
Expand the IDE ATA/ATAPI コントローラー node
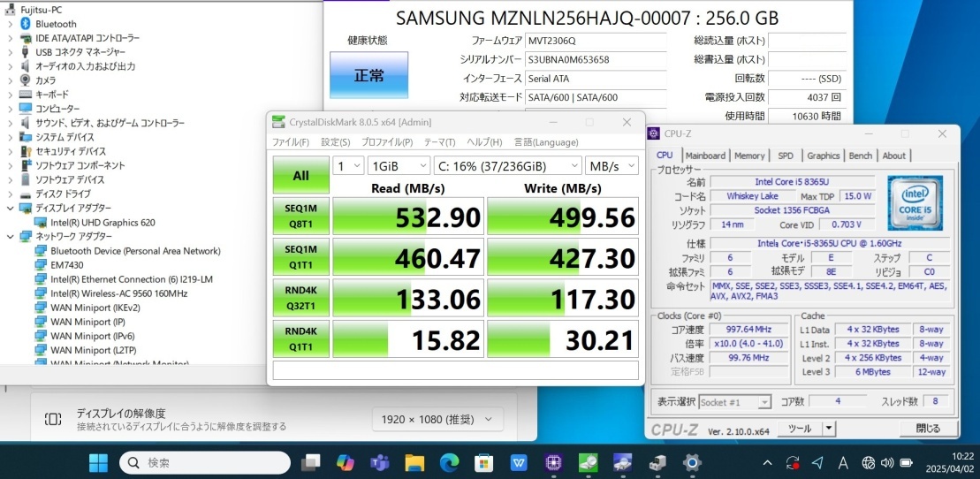(10, 38)
